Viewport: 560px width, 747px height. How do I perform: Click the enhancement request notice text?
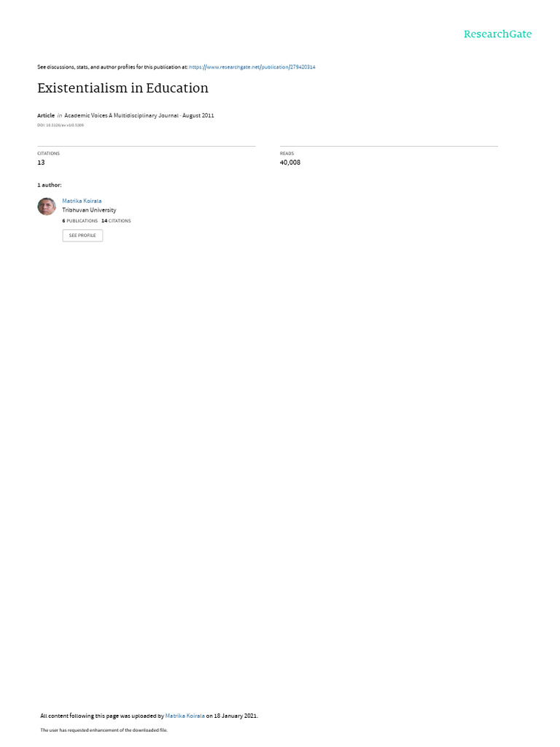click(x=104, y=729)
